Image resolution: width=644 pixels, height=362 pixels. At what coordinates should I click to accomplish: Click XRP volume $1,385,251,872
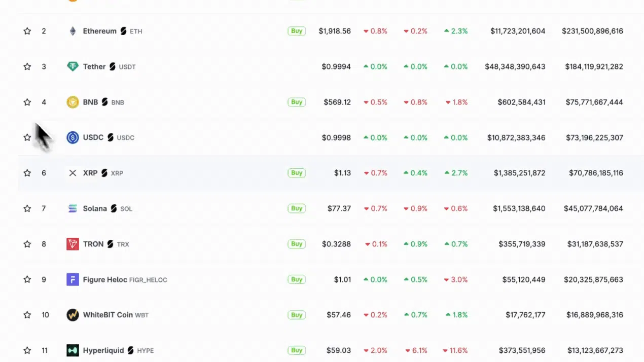(520, 173)
